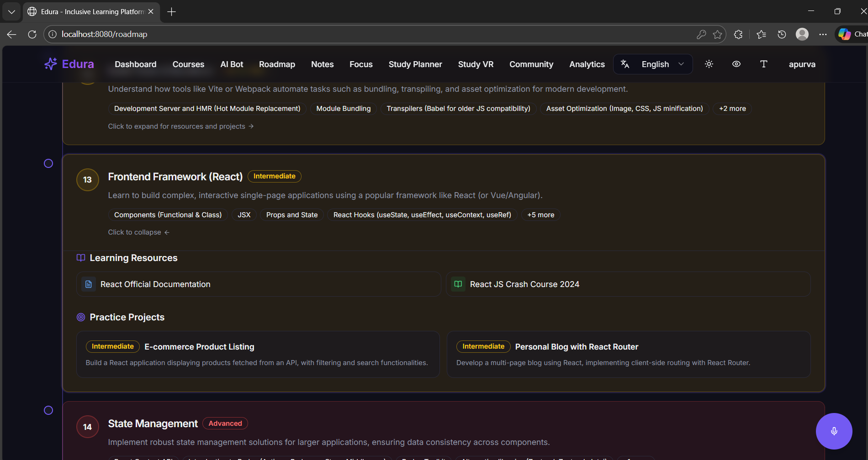
Task: Open the password key icon in address bar
Action: coord(701,34)
